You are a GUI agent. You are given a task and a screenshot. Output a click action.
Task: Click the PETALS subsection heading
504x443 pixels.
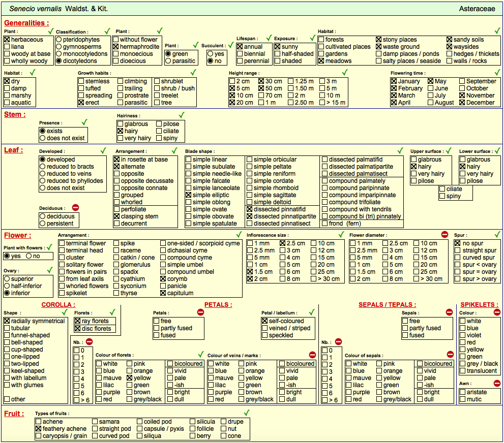click(x=218, y=305)
